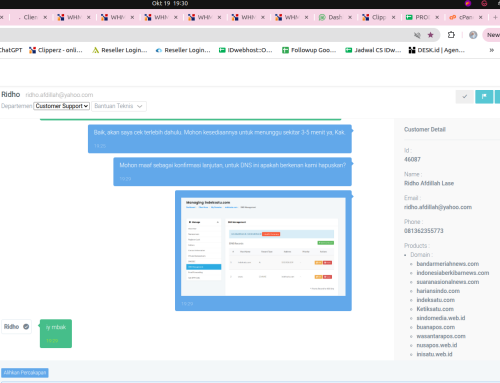Open the Jadwal CS IDw bookmark

[373, 50]
